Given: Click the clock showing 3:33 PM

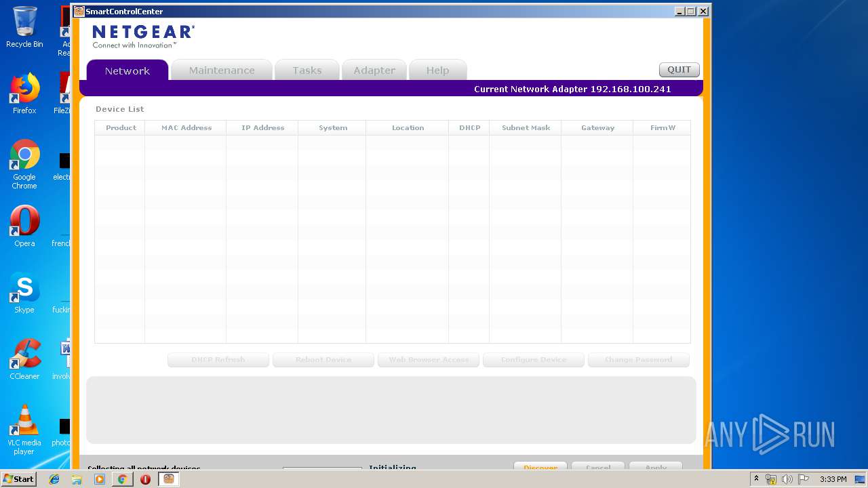Looking at the screenshot, I should coord(833,479).
